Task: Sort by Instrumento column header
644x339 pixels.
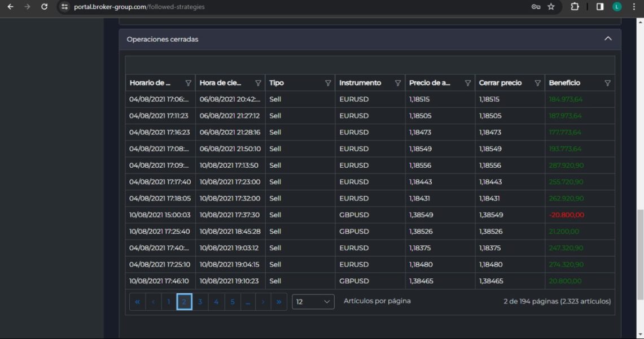Action: click(360, 83)
